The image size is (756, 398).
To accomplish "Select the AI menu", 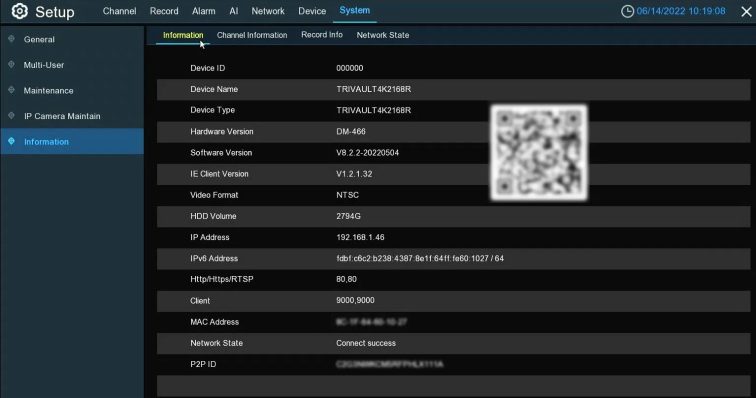I will click(234, 11).
